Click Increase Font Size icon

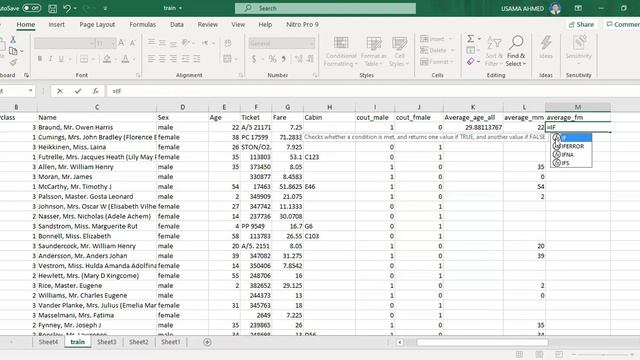[x=121, y=43]
